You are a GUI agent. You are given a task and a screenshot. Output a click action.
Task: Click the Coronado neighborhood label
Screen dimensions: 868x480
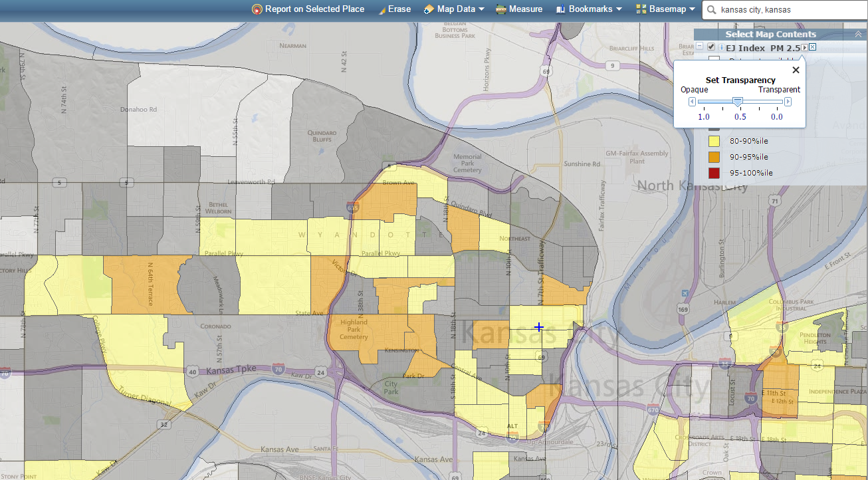(x=215, y=326)
